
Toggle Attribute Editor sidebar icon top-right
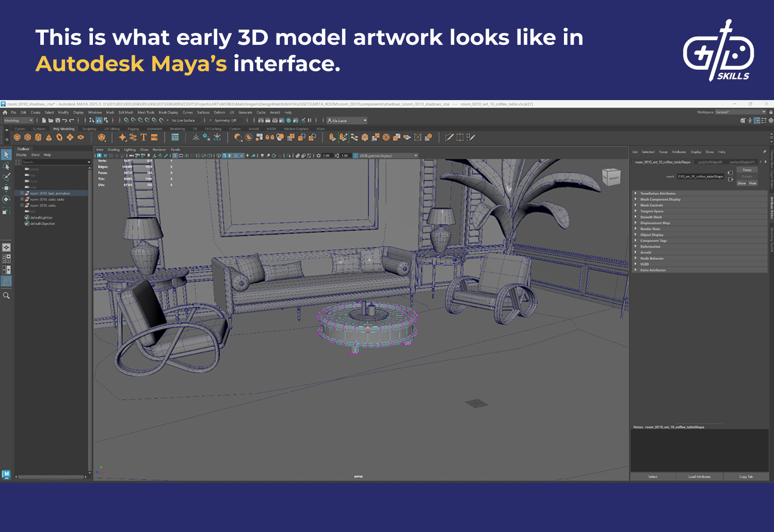(757, 120)
